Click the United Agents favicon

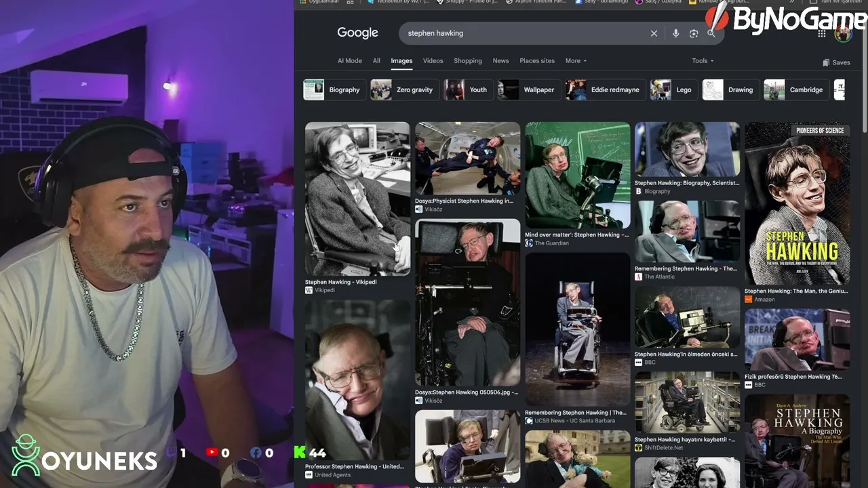(x=309, y=475)
